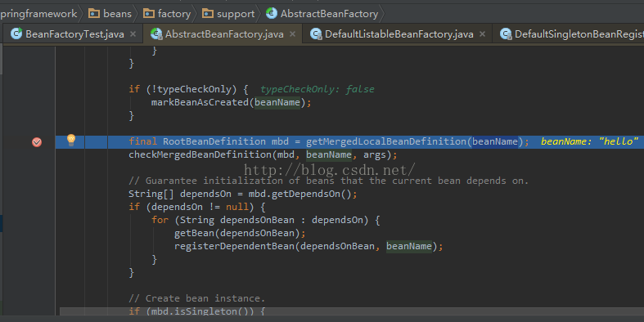The image size is (644, 322).
Task: Close the AbstractBeanFactory.java tab
Action: [292, 34]
